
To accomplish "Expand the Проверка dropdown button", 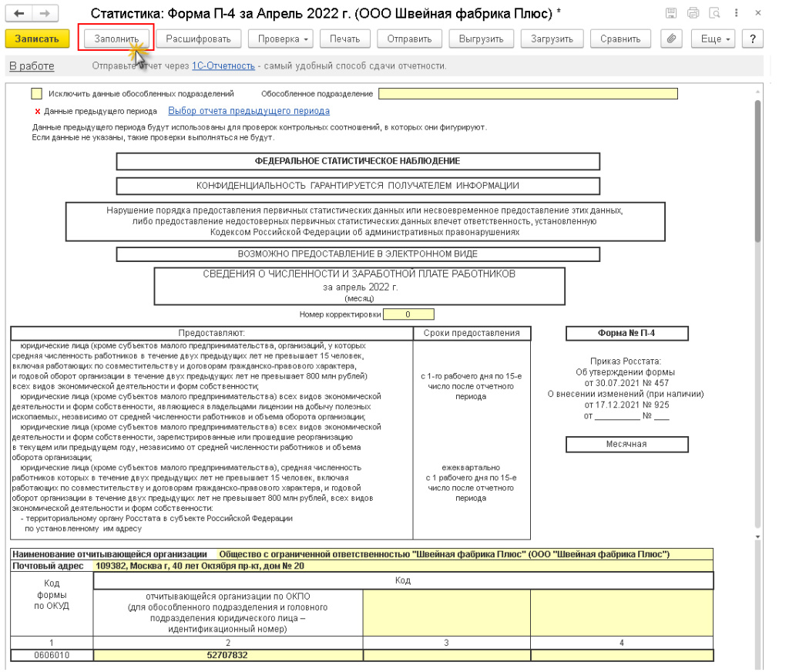I will [x=284, y=39].
